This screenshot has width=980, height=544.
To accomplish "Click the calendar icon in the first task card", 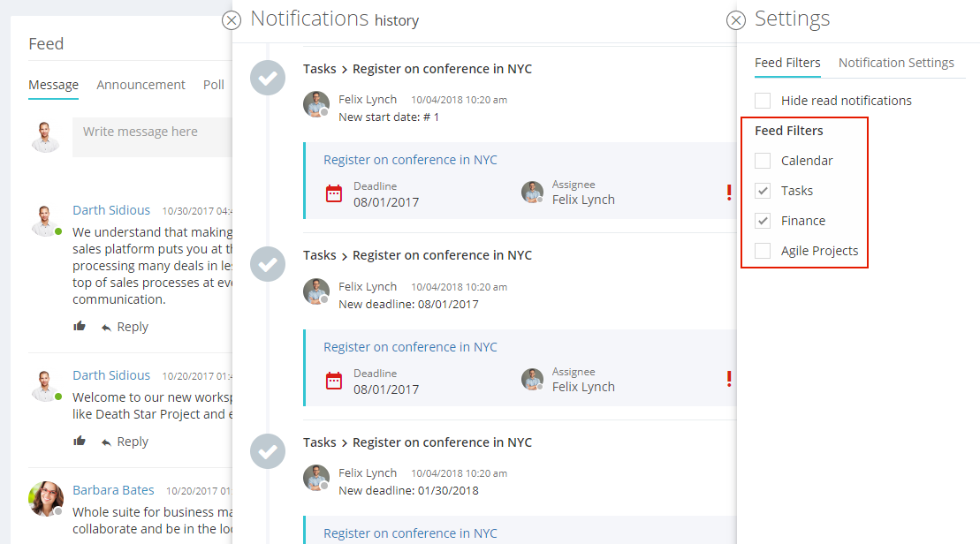I will (334, 193).
